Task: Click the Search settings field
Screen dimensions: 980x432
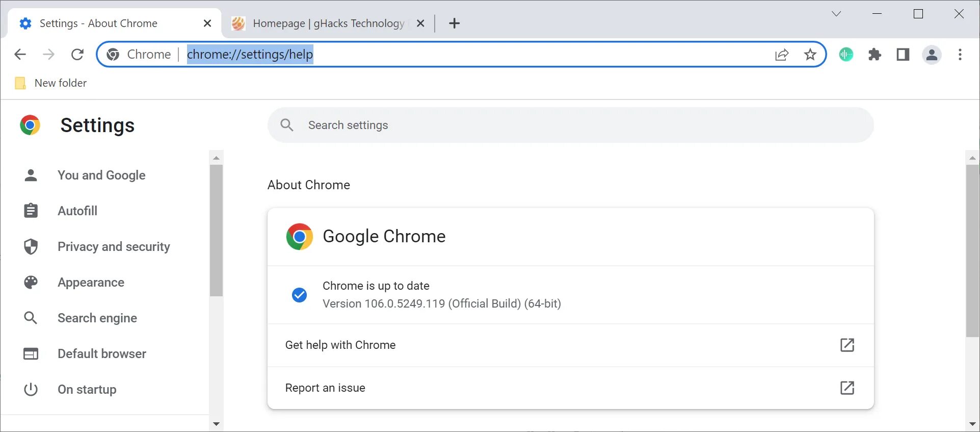Action: click(570, 125)
